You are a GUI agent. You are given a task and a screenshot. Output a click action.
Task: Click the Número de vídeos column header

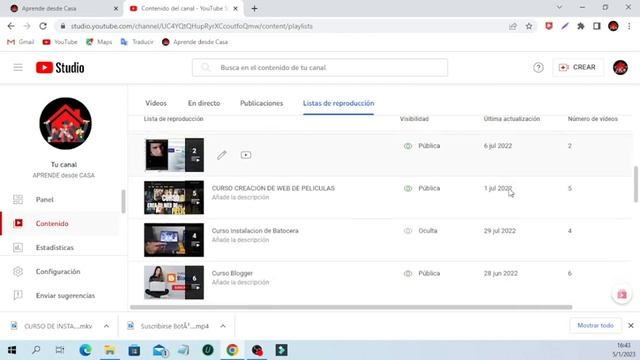pyautogui.click(x=593, y=119)
